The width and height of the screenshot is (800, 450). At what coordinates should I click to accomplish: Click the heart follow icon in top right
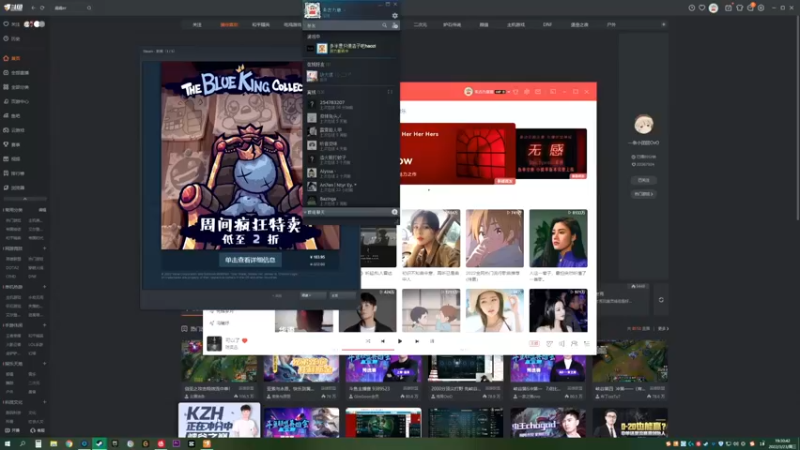coord(702,8)
